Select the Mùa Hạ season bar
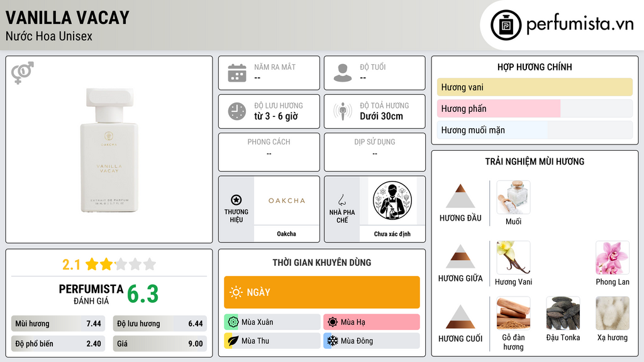This screenshot has height=362, width=644. click(x=372, y=322)
